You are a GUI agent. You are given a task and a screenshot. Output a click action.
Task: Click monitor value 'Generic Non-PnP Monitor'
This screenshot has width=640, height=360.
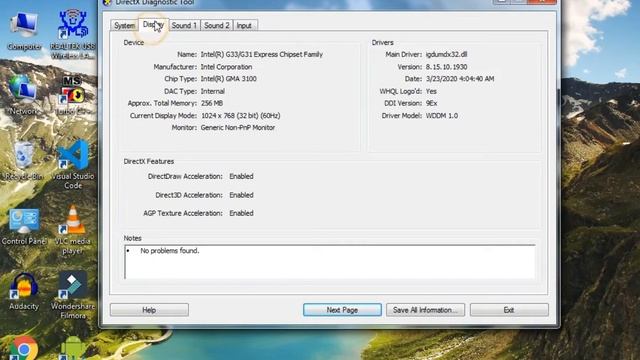point(238,127)
